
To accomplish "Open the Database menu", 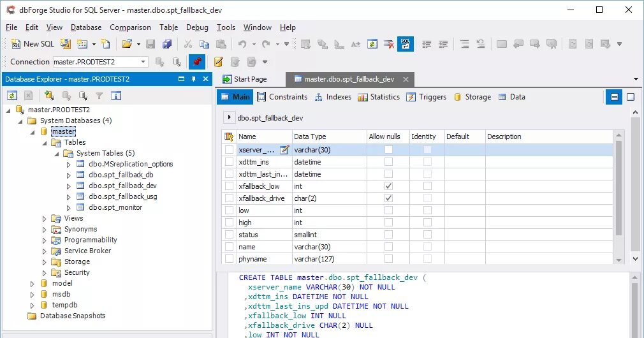I will (86, 27).
